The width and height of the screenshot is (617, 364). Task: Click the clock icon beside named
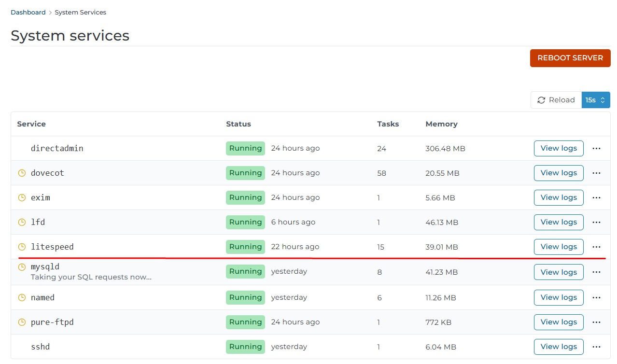(22, 297)
